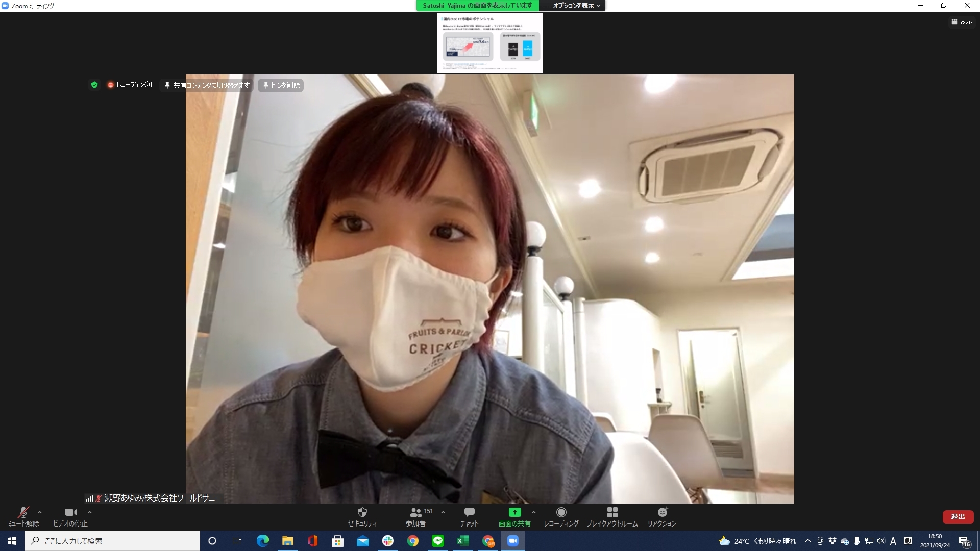Open Task View in the taskbar
Viewport: 980px width, 551px height.
point(237,541)
